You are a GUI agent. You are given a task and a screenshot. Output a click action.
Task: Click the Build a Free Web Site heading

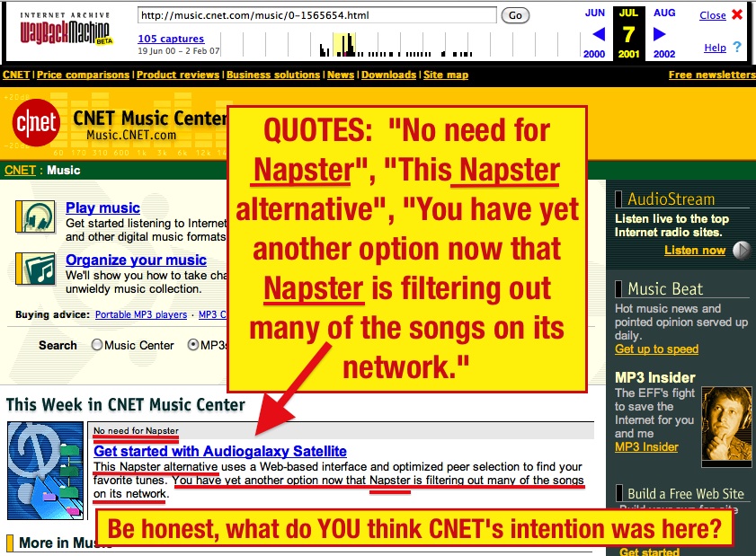[686, 494]
